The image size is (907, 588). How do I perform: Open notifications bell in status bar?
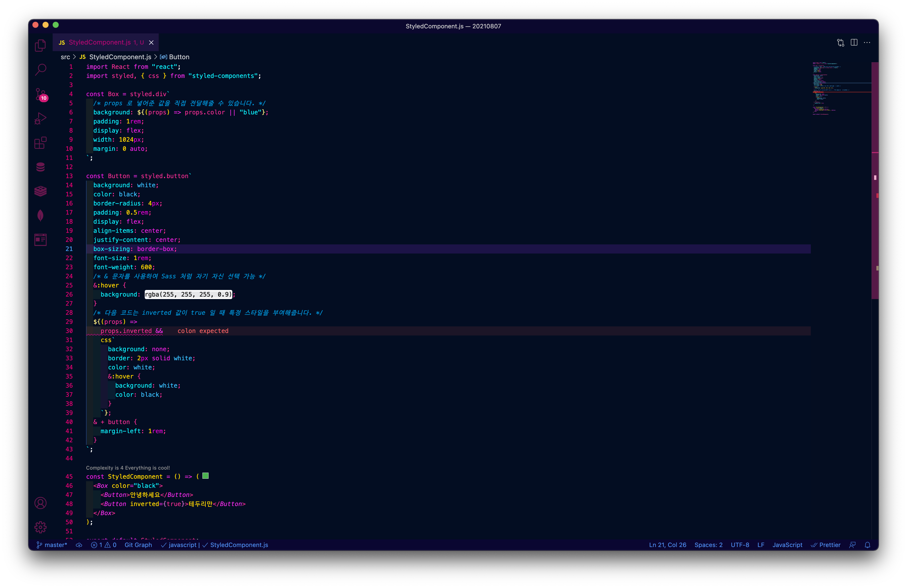coord(867,545)
